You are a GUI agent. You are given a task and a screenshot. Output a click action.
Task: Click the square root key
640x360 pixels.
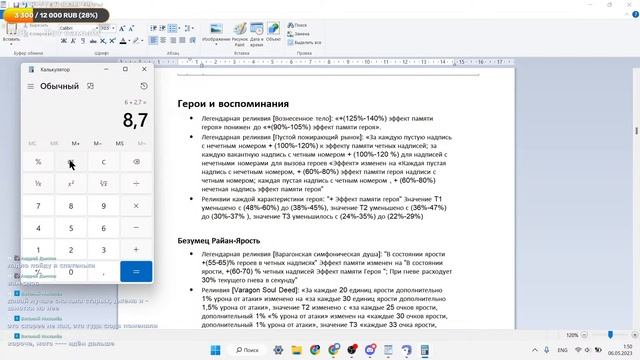point(104,184)
